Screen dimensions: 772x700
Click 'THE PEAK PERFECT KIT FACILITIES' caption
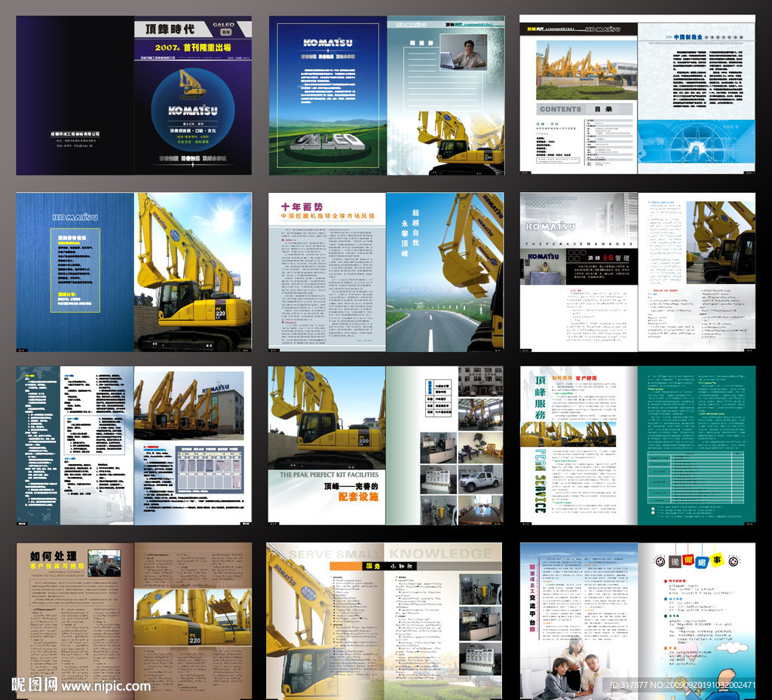[x=329, y=475]
